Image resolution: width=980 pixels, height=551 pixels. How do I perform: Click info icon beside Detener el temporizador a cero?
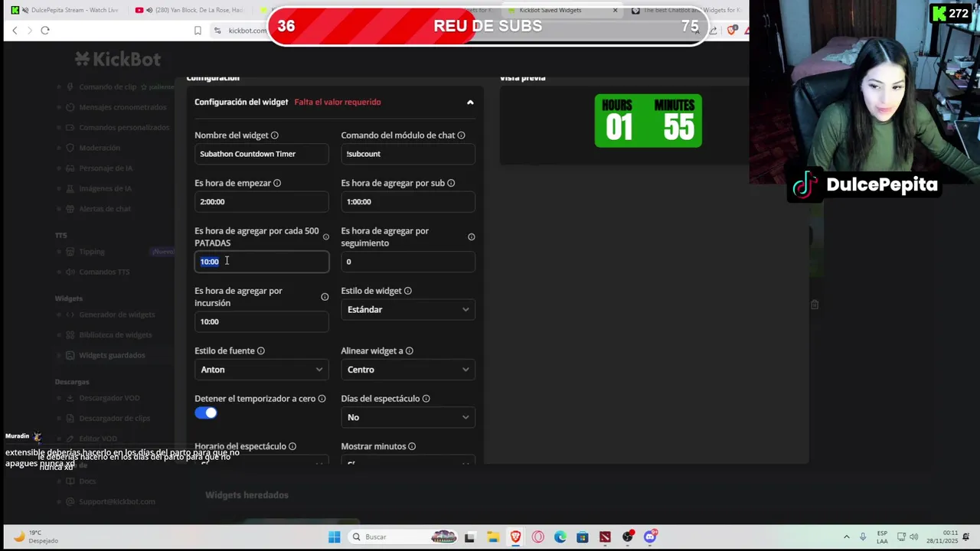point(322,399)
